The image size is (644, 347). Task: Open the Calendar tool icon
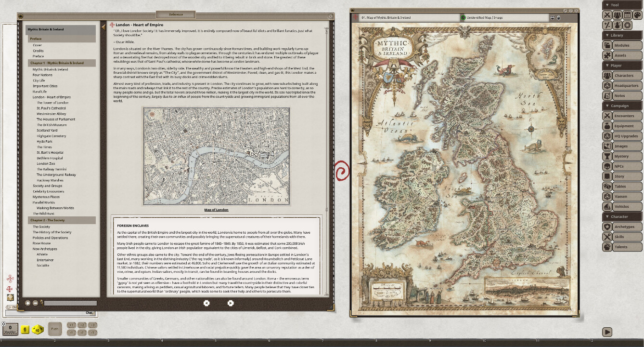tap(628, 15)
